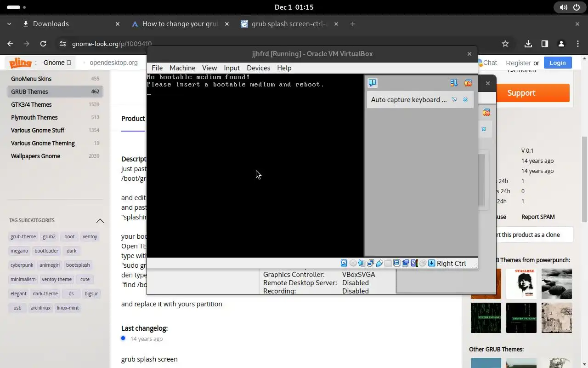Close the 'grub splash screen' browser tab
Screen dimensions: 588x368
point(336,24)
